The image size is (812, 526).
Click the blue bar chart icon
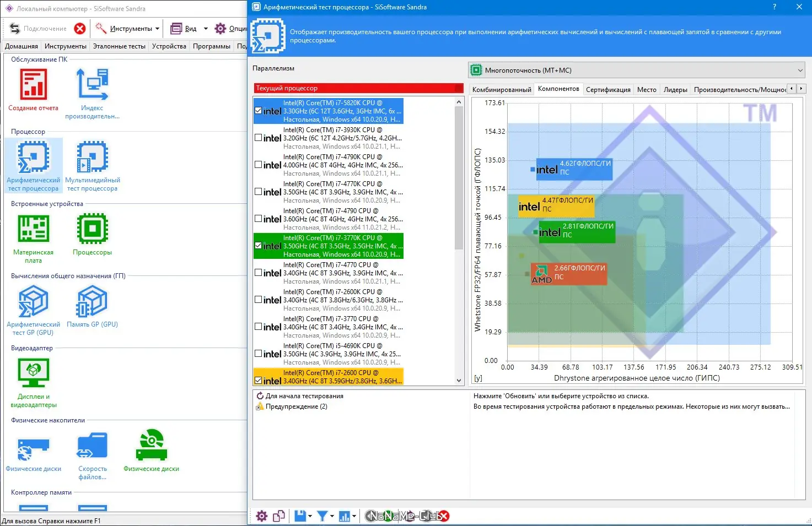344,516
